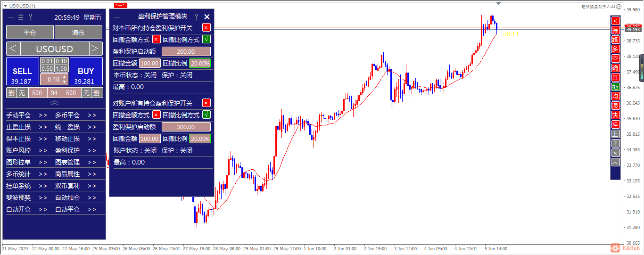Expand 账户风控 with its >> arrow
The image size is (644, 255).
(43, 150)
